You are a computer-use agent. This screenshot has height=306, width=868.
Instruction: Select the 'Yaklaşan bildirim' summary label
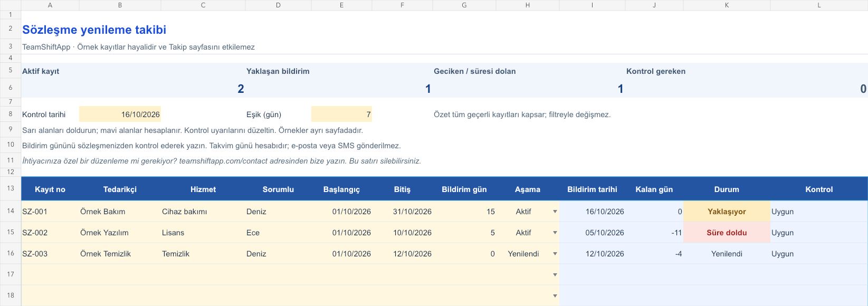(x=278, y=71)
